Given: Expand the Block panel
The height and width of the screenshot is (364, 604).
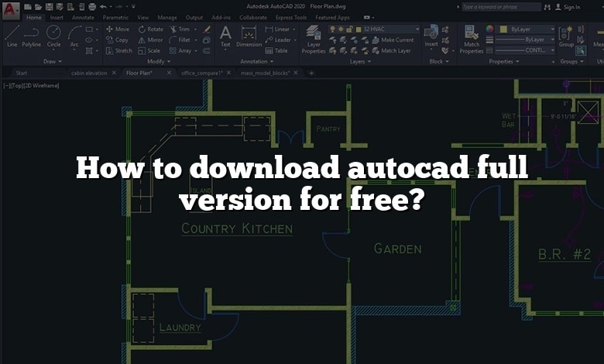Looking at the screenshot, I should click(439, 61).
